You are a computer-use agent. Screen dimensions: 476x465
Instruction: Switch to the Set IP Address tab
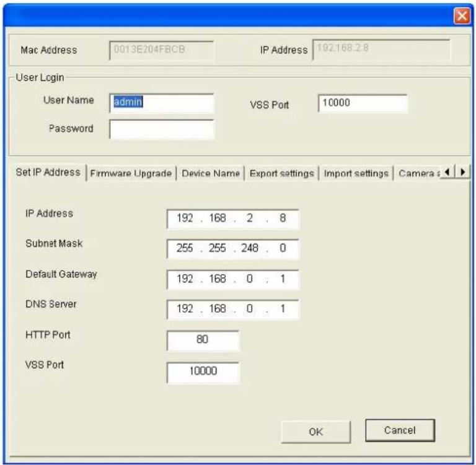coord(48,172)
